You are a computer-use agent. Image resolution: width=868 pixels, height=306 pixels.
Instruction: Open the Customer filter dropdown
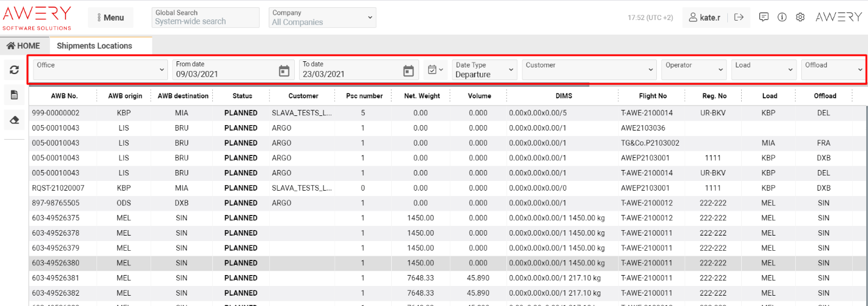click(x=589, y=70)
